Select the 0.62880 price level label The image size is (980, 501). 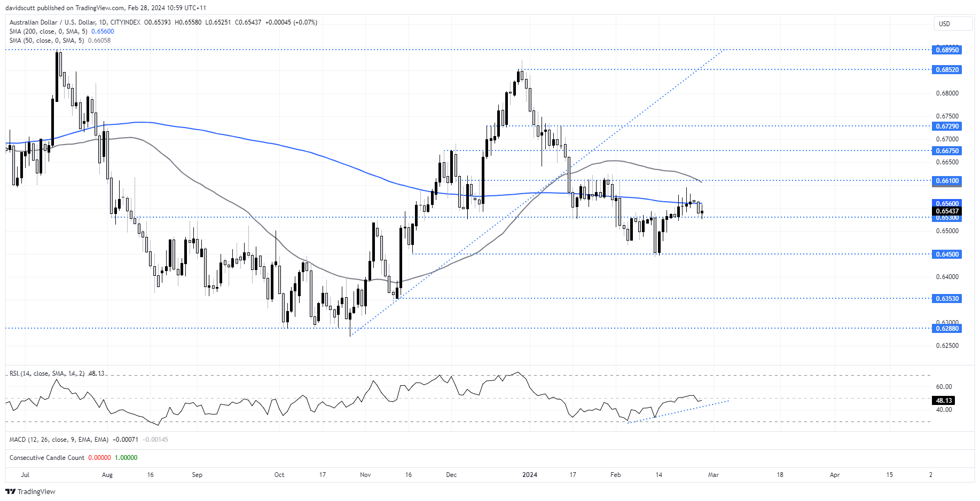[x=947, y=328]
